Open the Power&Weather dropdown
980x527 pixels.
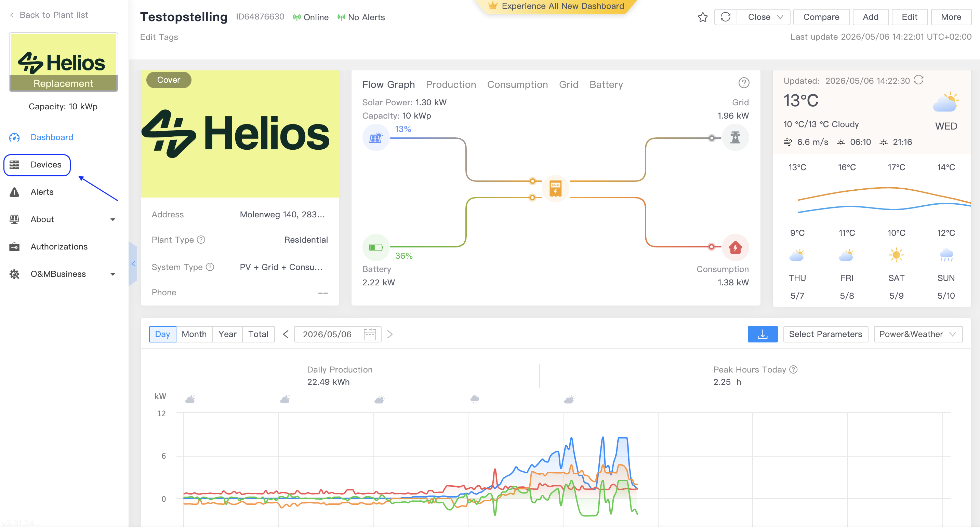(918, 334)
